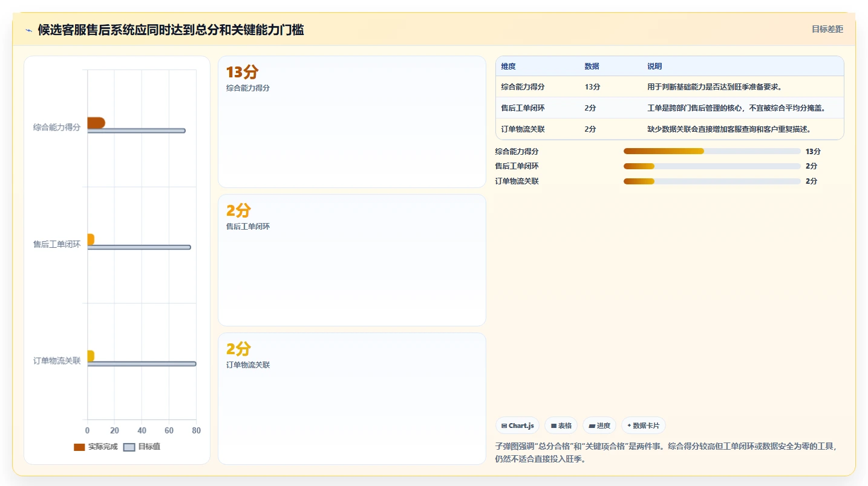Click the 13分 综合能力得分 data card
The width and height of the screenshot is (868, 486).
(351, 121)
